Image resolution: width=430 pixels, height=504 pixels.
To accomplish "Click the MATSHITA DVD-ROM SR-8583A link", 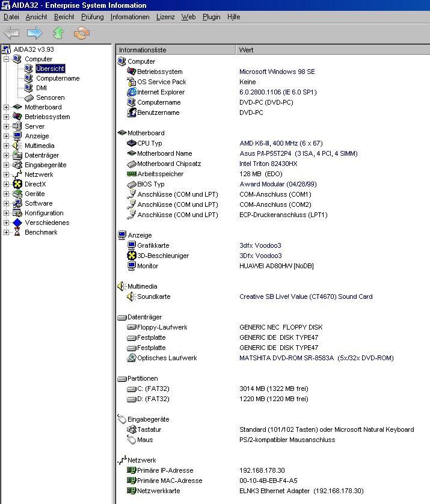I will point(316,358).
